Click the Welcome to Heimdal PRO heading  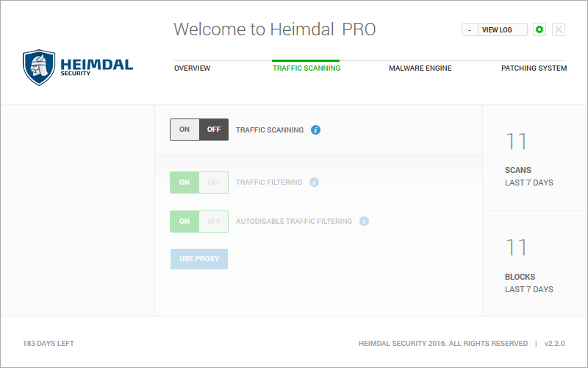[x=275, y=29]
